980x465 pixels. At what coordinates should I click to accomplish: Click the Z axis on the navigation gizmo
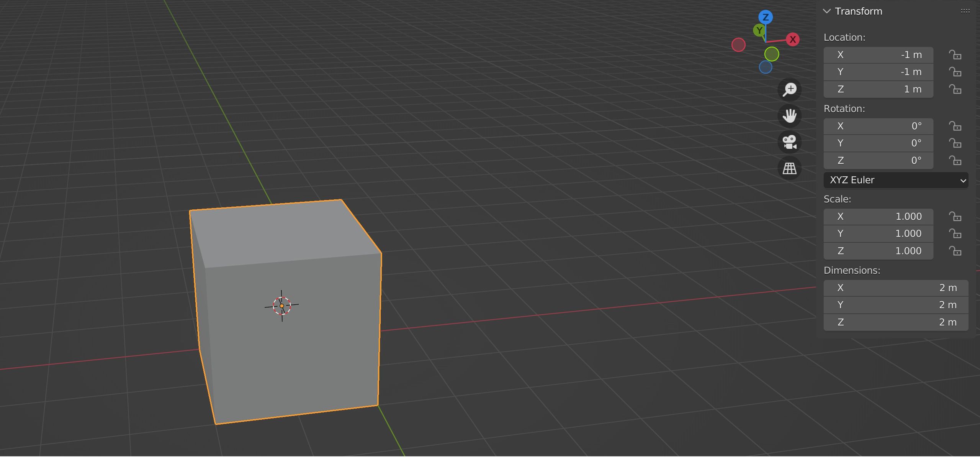click(x=765, y=16)
